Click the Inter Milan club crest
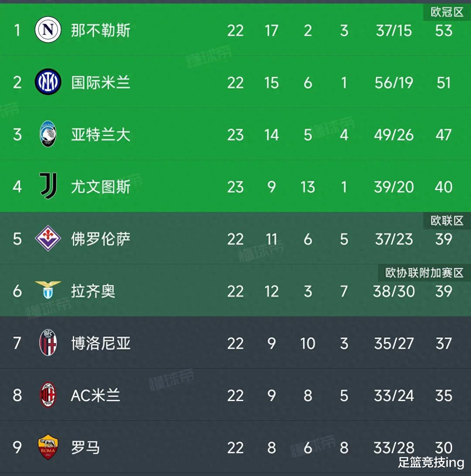The height and width of the screenshot is (476, 471). [48, 82]
